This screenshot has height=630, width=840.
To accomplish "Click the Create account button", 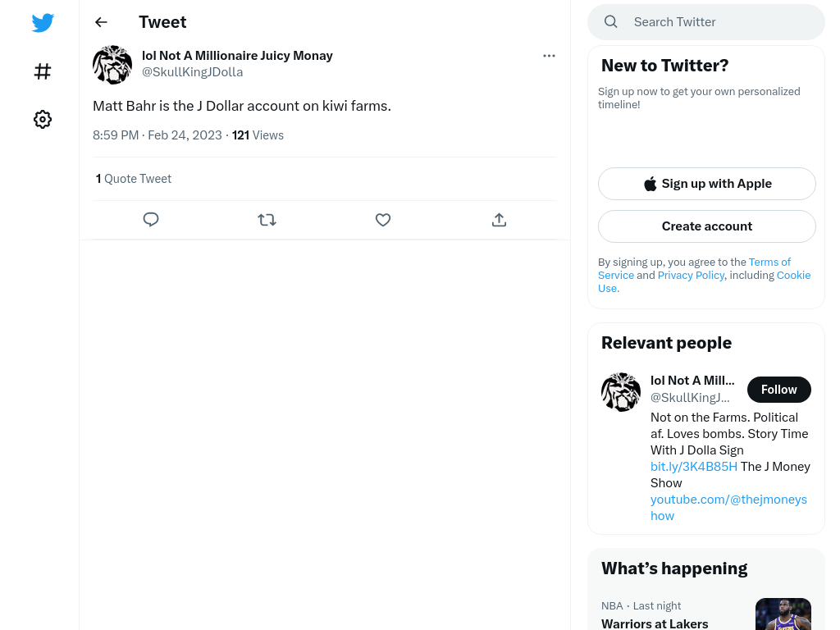I will 706,226.
